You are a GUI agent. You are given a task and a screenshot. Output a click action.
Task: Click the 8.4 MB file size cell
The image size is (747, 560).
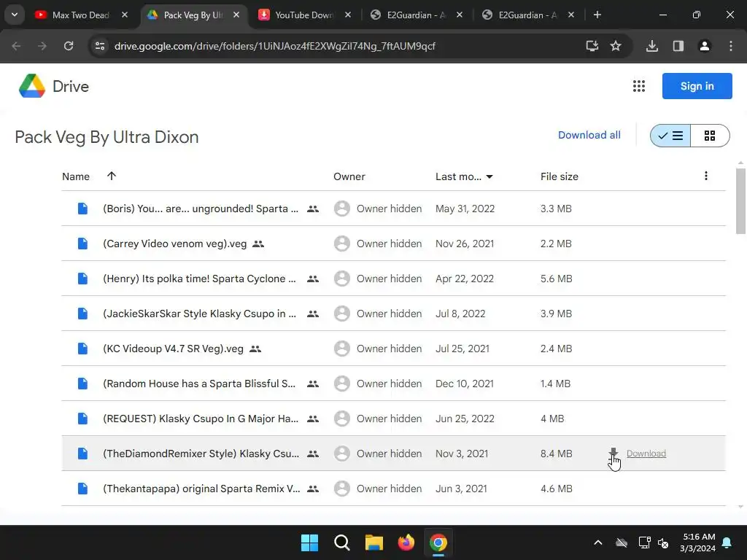556,454
